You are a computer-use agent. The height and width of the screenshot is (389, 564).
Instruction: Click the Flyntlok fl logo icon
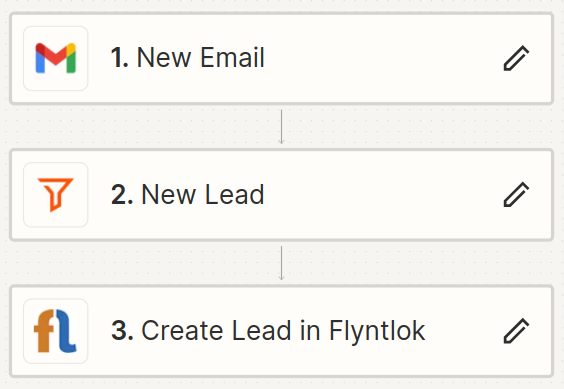coord(56,331)
